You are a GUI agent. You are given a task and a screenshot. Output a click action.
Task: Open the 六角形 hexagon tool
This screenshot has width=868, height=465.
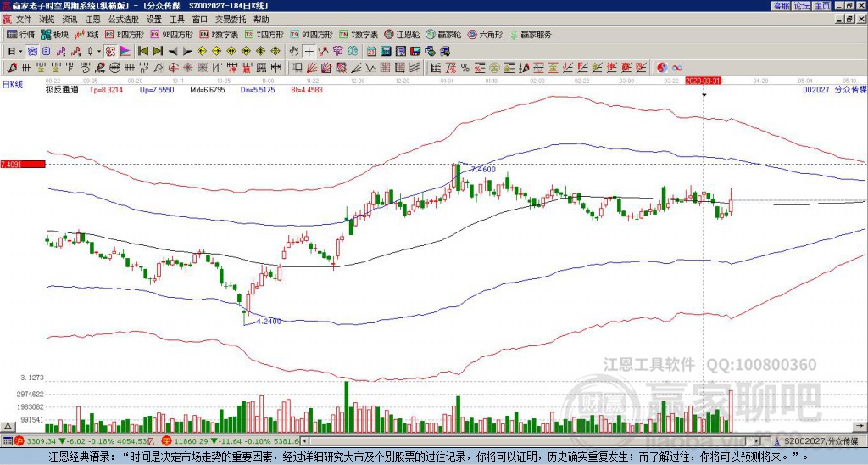coord(485,34)
